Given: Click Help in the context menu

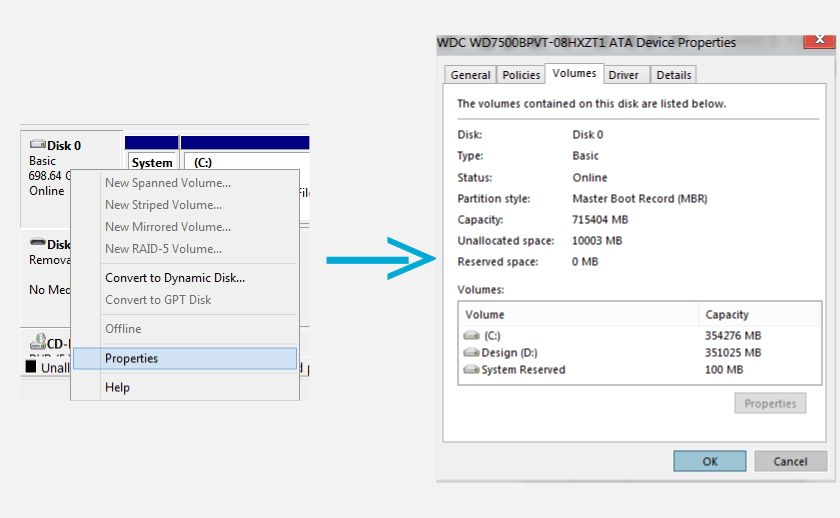Looking at the screenshot, I should pos(118,387).
